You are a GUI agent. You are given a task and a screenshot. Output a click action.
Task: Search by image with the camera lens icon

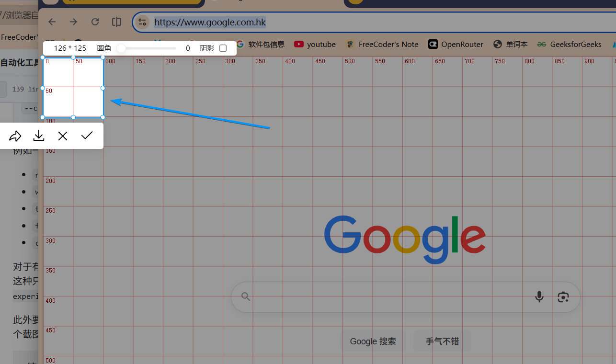(x=563, y=297)
